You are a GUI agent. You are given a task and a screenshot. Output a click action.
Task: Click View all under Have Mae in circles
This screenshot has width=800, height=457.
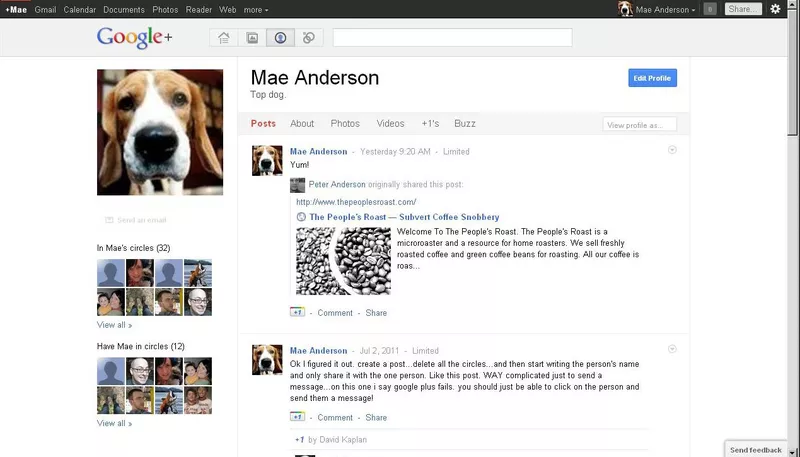click(114, 423)
